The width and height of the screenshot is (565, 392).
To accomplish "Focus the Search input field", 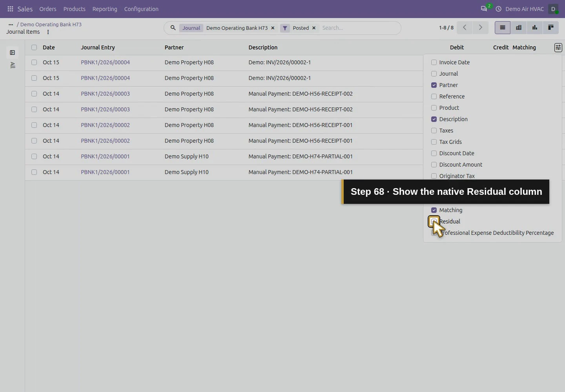I will 359,28.
